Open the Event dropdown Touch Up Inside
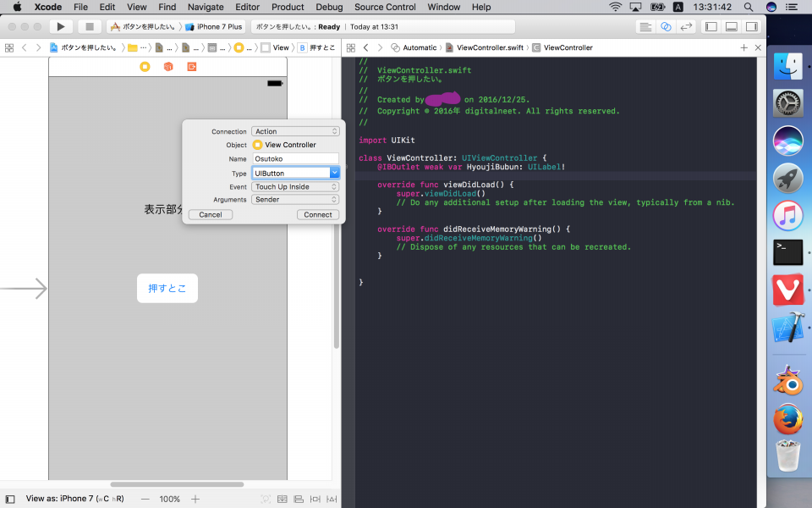 coord(295,186)
